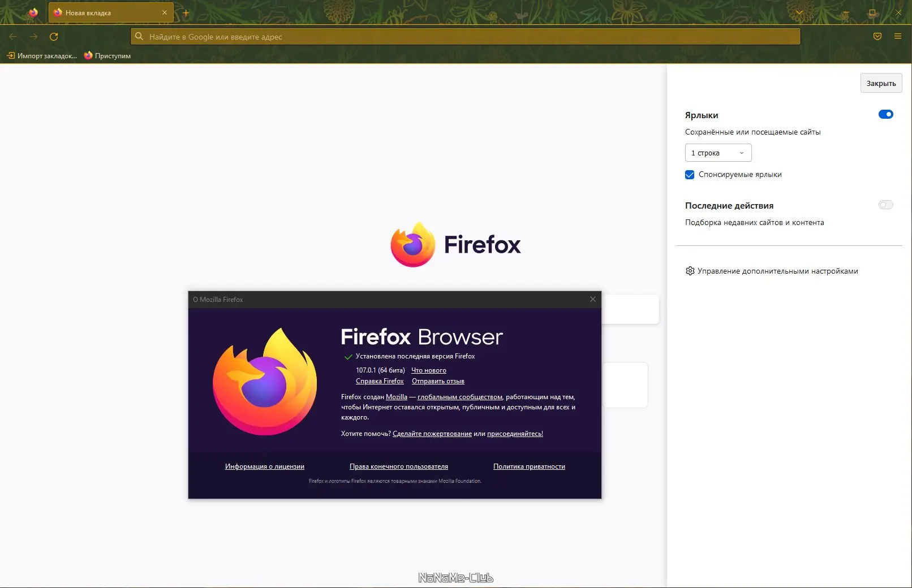Save the page to Pocket
912x588 pixels.
click(877, 37)
